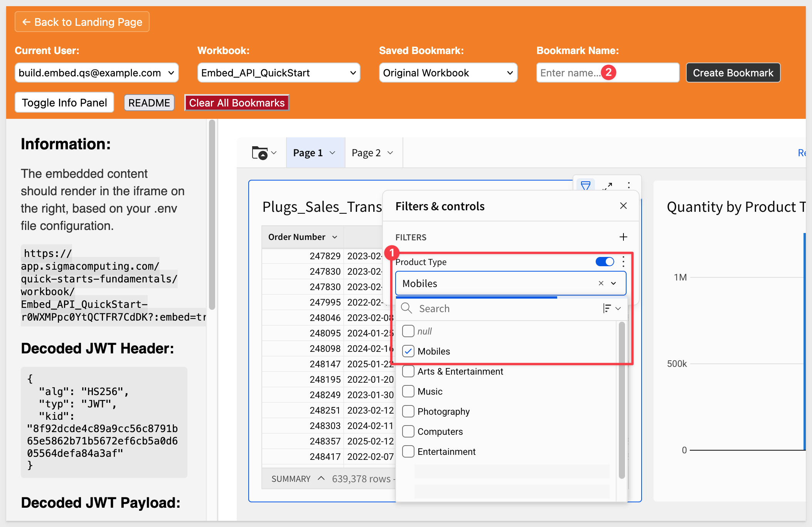This screenshot has width=812, height=527.
Task: Click the workbook folder menu icon
Action: (264, 153)
